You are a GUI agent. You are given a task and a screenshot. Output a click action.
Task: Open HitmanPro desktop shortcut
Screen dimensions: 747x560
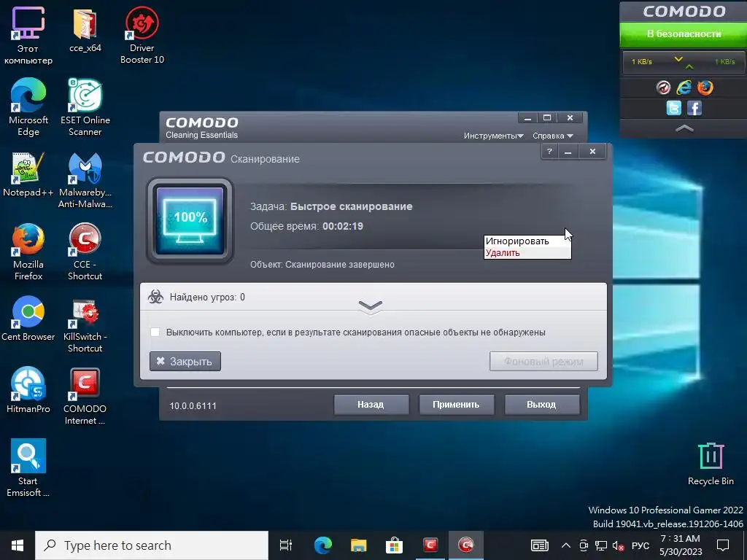[28, 390]
